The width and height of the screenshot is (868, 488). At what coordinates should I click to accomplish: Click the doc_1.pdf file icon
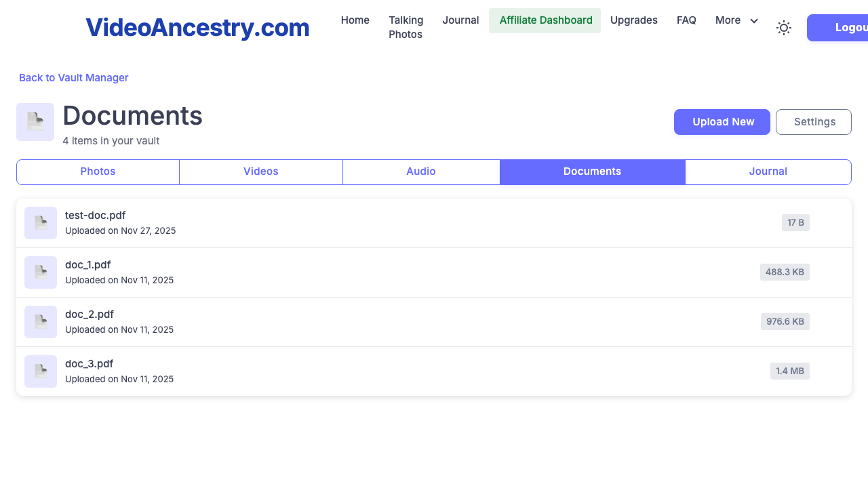(x=41, y=272)
